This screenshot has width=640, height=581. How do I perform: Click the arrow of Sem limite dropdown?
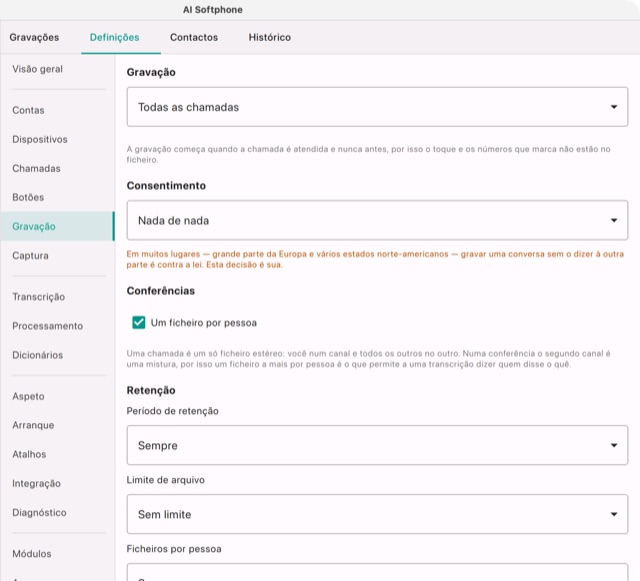[x=614, y=514]
